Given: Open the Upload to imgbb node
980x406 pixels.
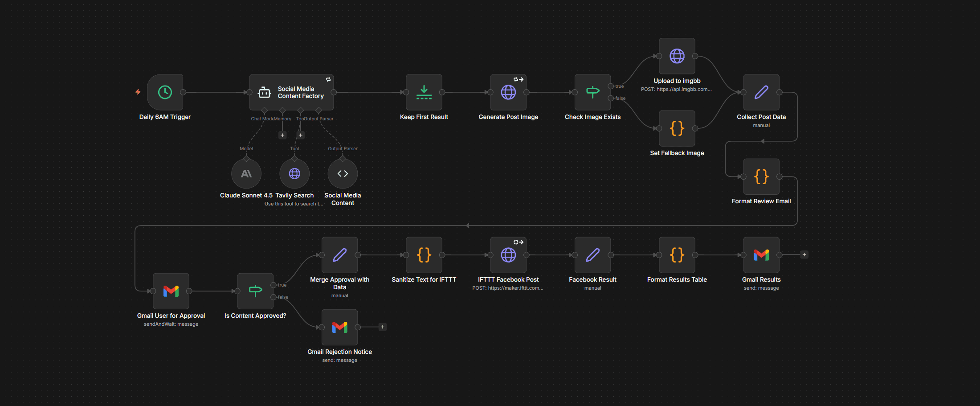Looking at the screenshot, I should pos(677,56).
